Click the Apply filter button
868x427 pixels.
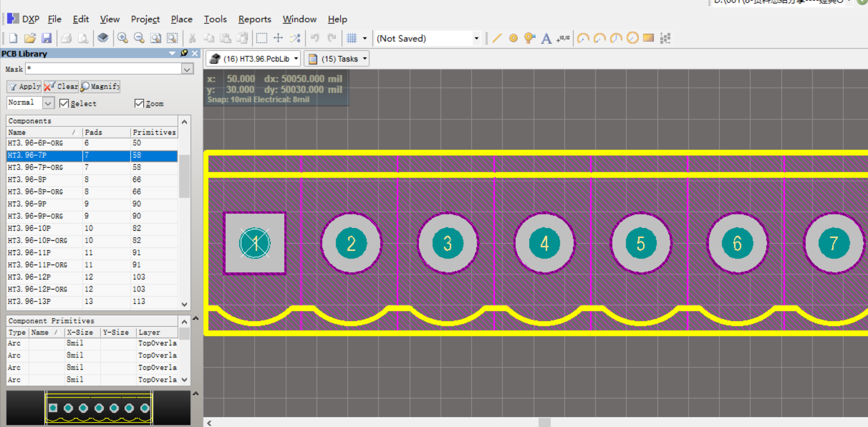pos(24,86)
